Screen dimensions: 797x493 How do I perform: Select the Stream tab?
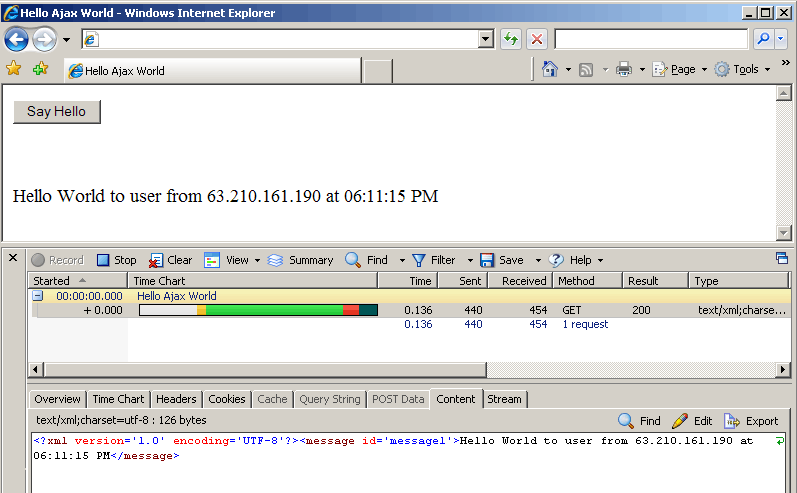click(x=504, y=399)
